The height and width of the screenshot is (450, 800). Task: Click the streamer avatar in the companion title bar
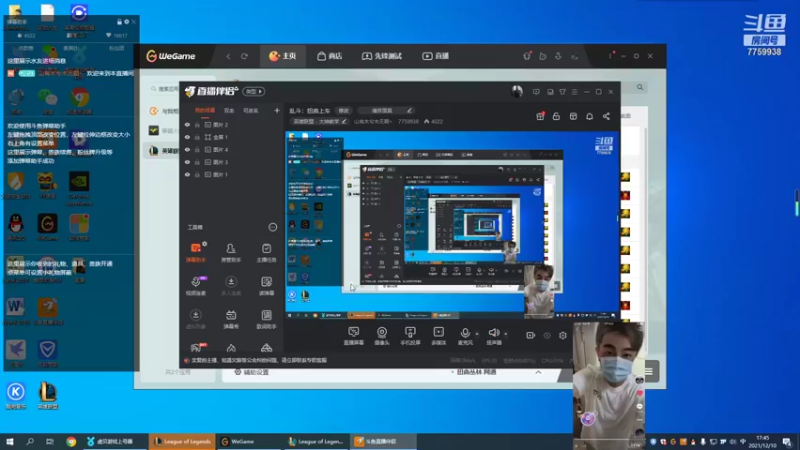click(x=517, y=91)
